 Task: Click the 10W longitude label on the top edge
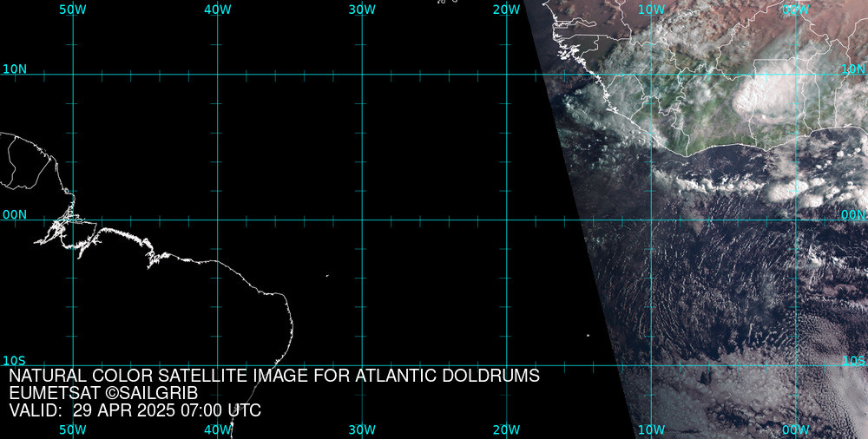pyautogui.click(x=652, y=10)
